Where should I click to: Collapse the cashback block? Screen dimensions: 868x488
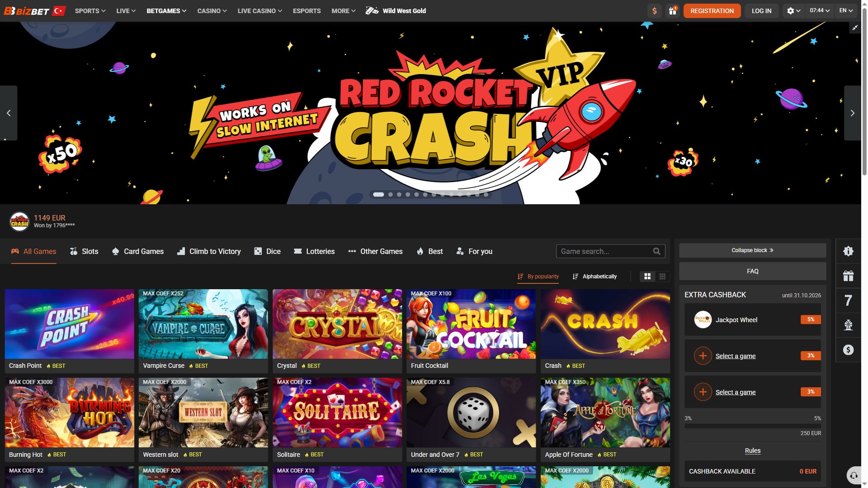pyautogui.click(x=752, y=250)
